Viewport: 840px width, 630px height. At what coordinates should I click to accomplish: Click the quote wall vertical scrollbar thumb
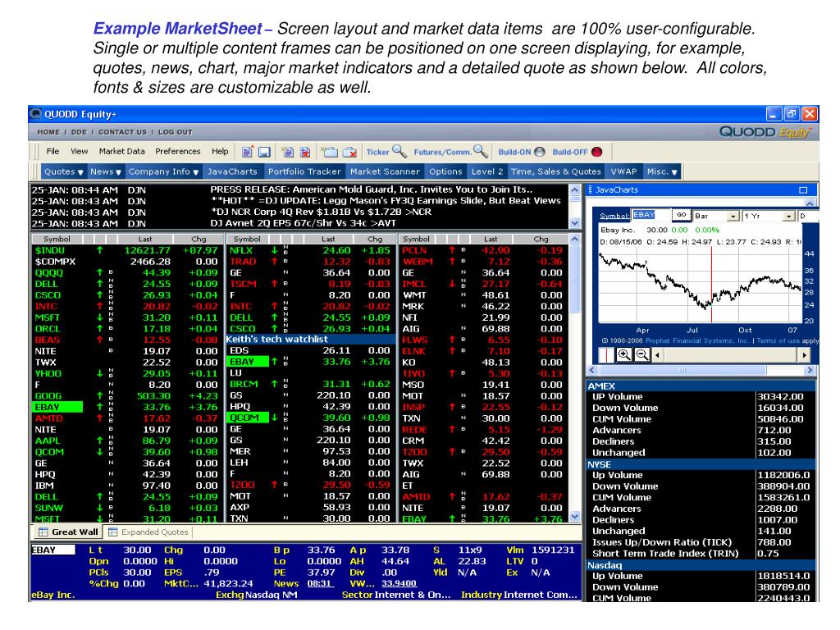[575, 279]
